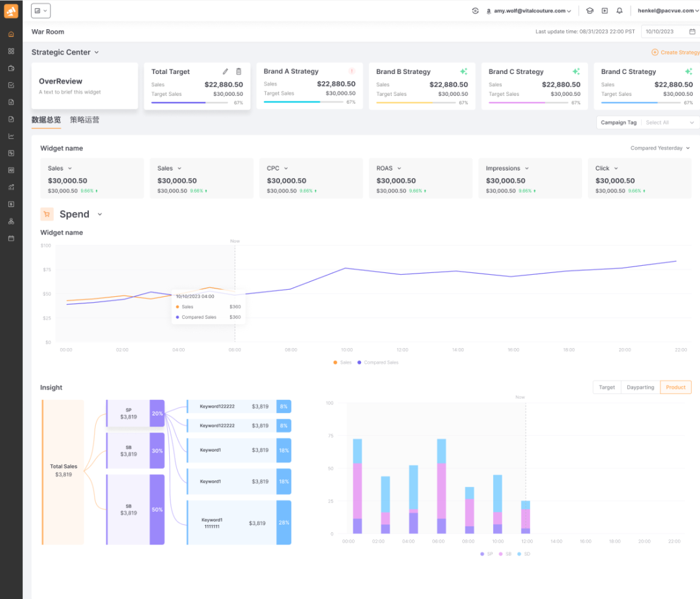
Task: Click the Total Target purple progress bar
Action: click(189, 102)
